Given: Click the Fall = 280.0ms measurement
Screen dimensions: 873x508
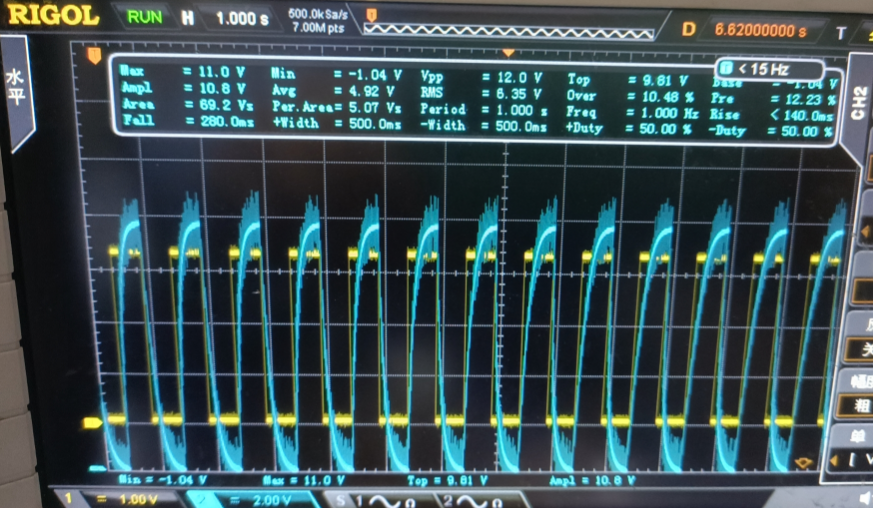Looking at the screenshot, I should [x=188, y=120].
